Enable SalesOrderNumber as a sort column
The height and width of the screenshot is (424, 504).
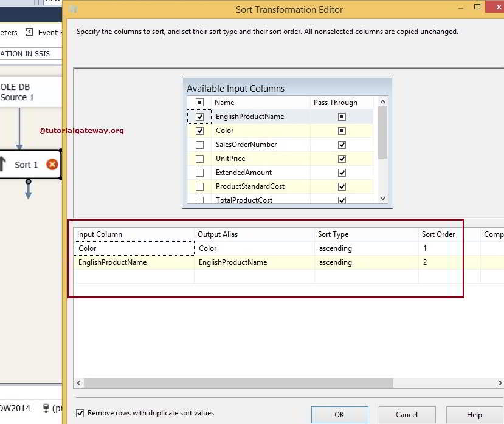coord(199,144)
